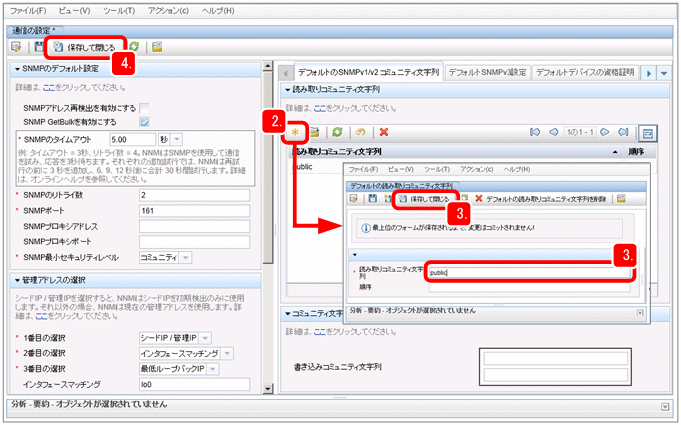Click the yellow folder icon in popup toolbar
The height and width of the screenshot is (425, 681).
[621, 199]
